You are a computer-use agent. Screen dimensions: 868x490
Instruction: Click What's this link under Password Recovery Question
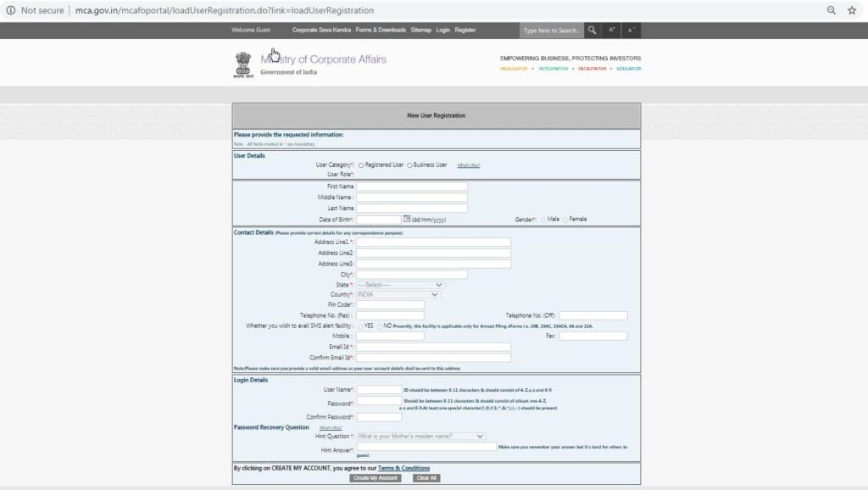pos(331,428)
